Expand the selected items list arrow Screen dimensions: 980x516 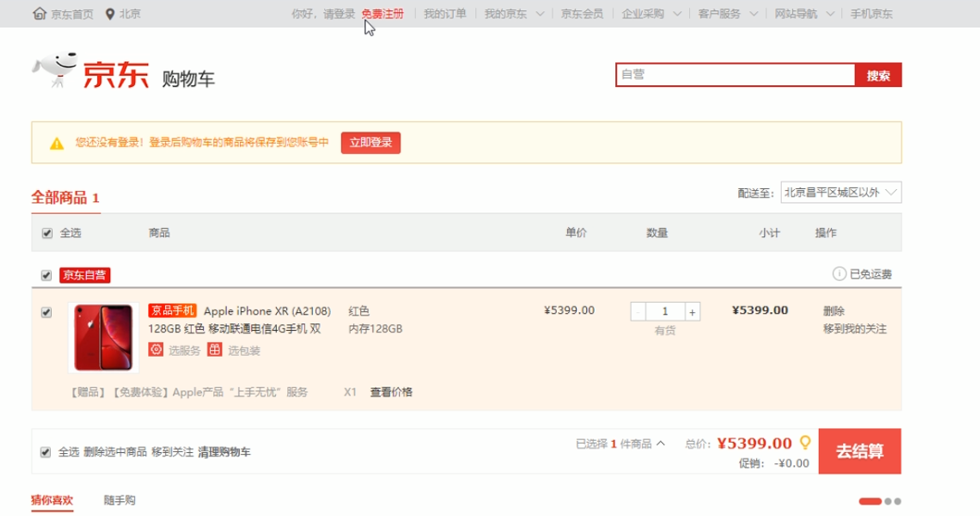pos(660,444)
